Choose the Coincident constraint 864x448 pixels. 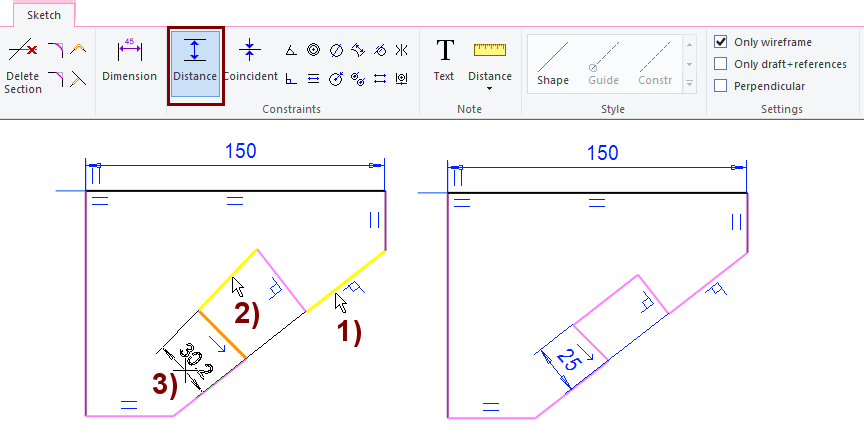click(x=250, y=60)
